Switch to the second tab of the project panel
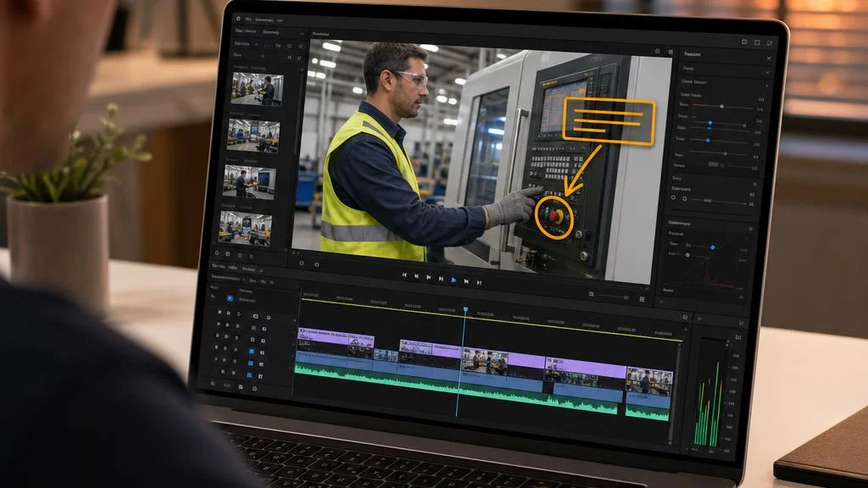868x488 pixels. pyautogui.click(x=270, y=32)
